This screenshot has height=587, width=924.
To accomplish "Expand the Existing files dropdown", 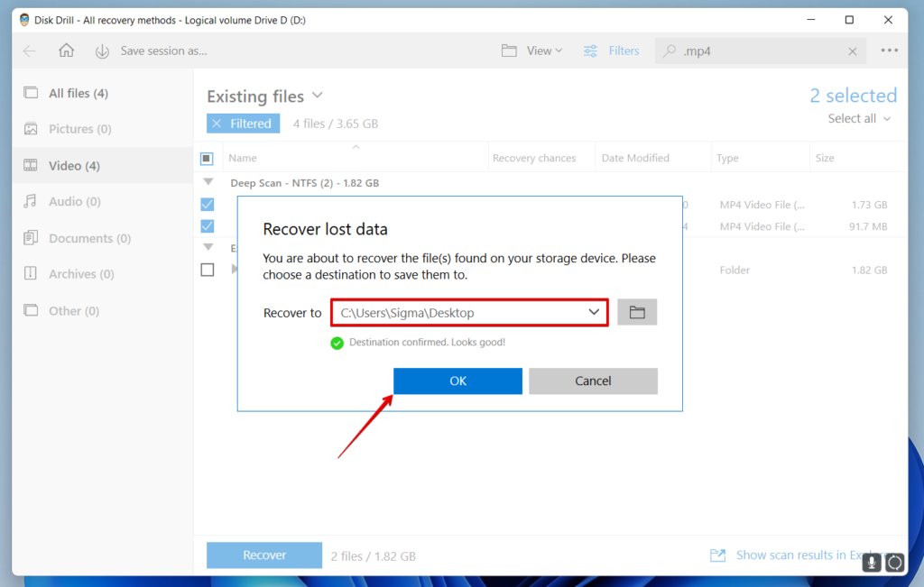I will tap(316, 96).
